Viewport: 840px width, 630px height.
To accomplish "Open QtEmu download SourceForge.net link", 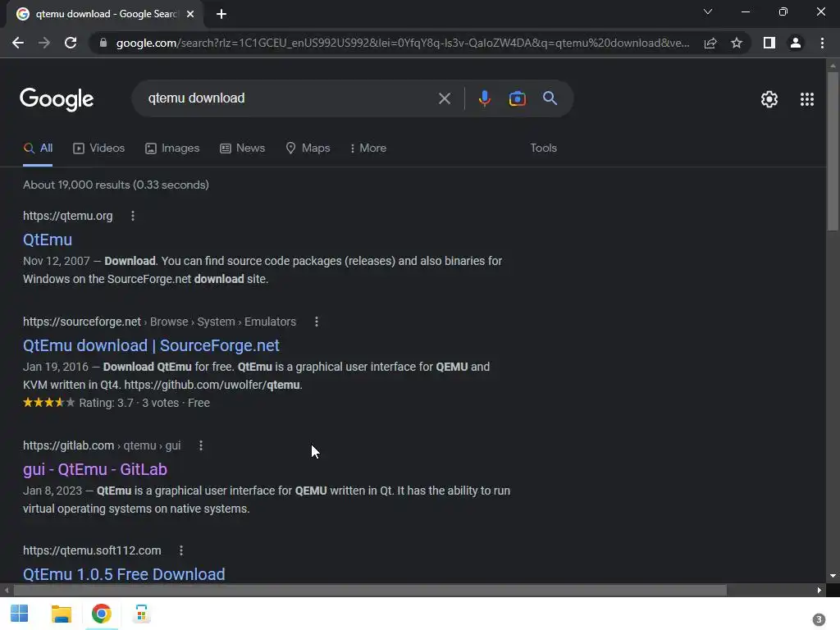I will pos(151,345).
